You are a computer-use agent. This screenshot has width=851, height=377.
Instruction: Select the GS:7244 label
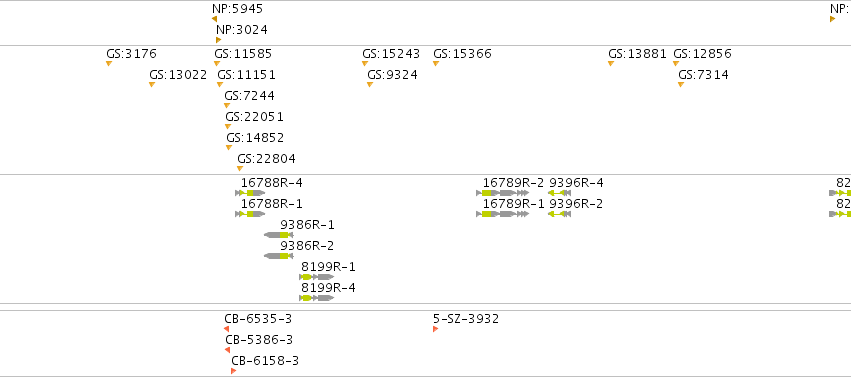coord(250,96)
